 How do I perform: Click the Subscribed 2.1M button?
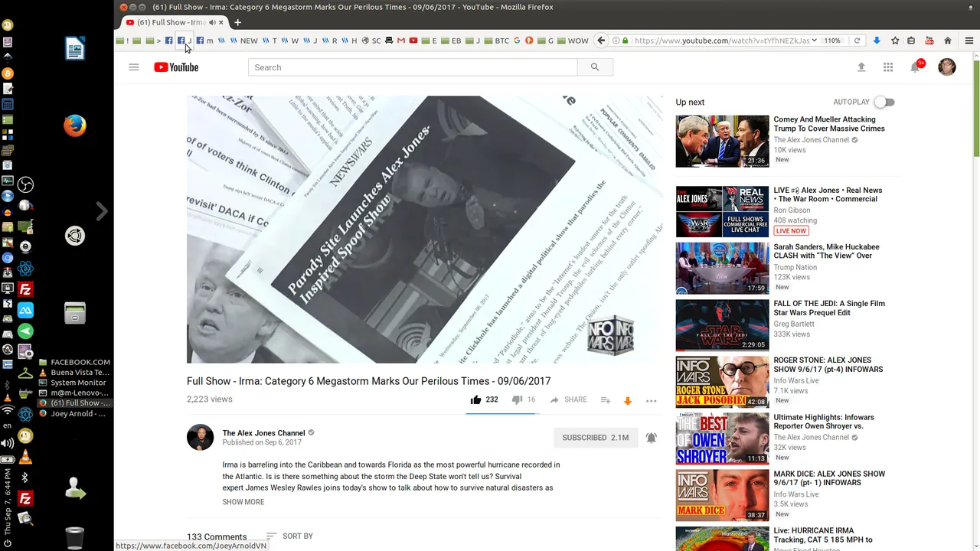[x=596, y=438]
